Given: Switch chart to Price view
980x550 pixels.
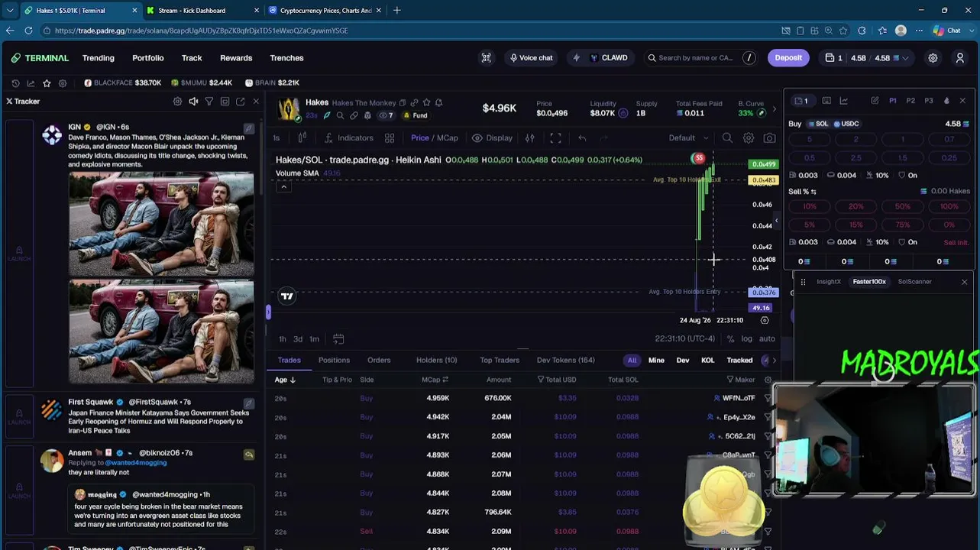Looking at the screenshot, I should (419, 138).
